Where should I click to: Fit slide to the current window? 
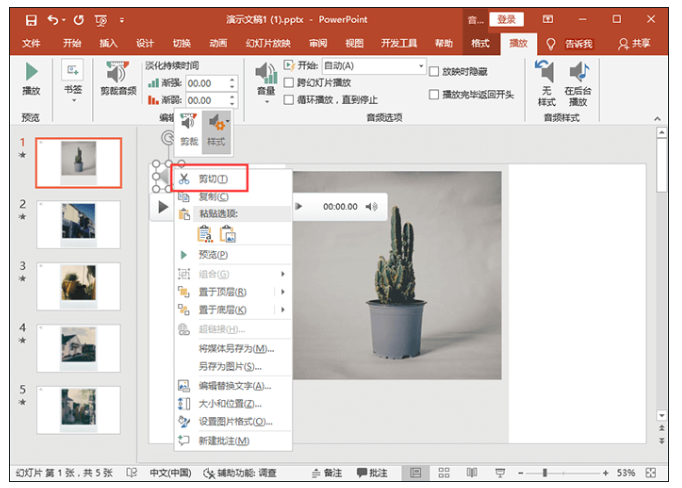[x=651, y=473]
